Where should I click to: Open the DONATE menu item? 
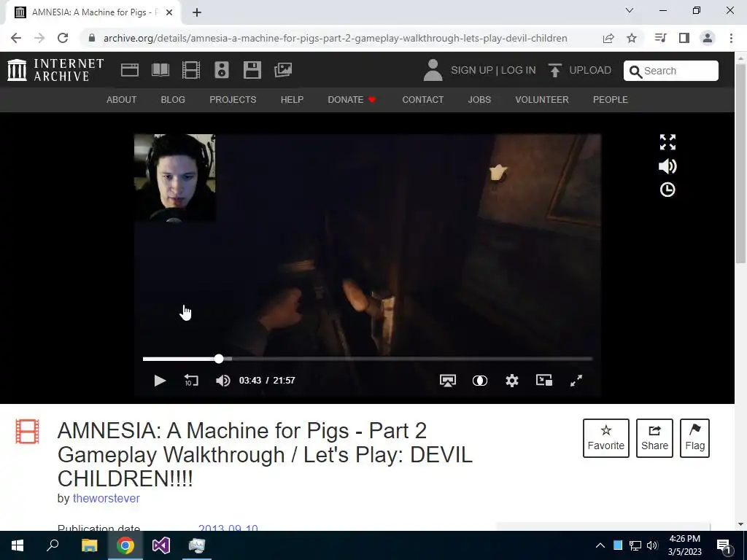pyautogui.click(x=352, y=99)
